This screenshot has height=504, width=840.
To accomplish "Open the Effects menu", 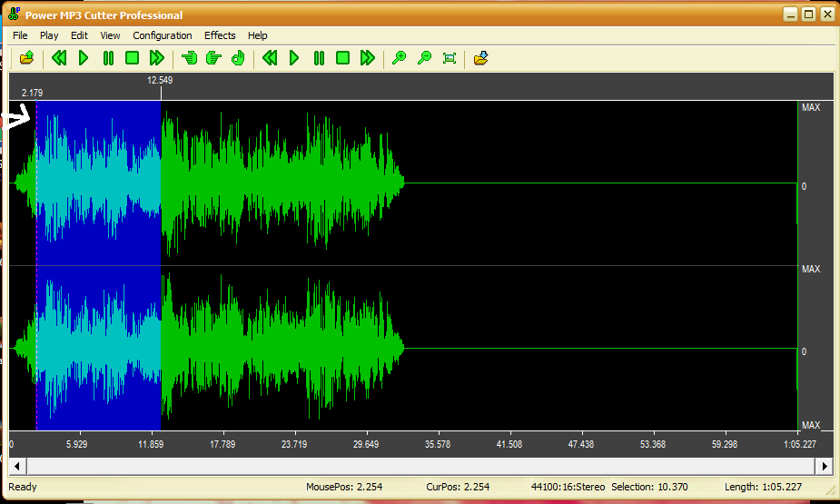I will [x=220, y=35].
